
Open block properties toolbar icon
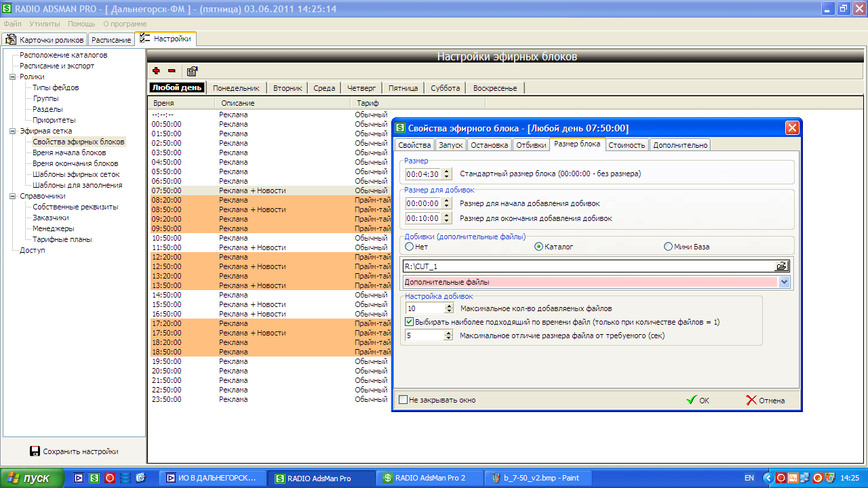coord(192,70)
